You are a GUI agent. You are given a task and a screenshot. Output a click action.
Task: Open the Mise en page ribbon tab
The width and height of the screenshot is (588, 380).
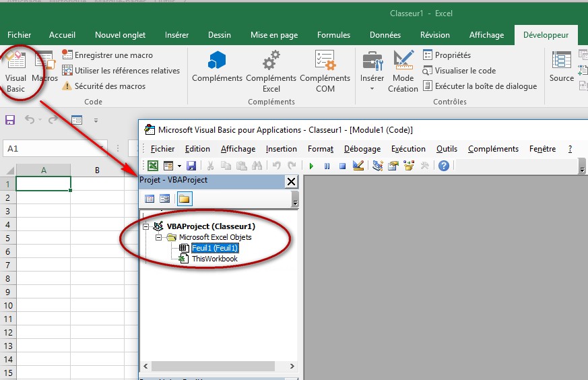point(274,35)
